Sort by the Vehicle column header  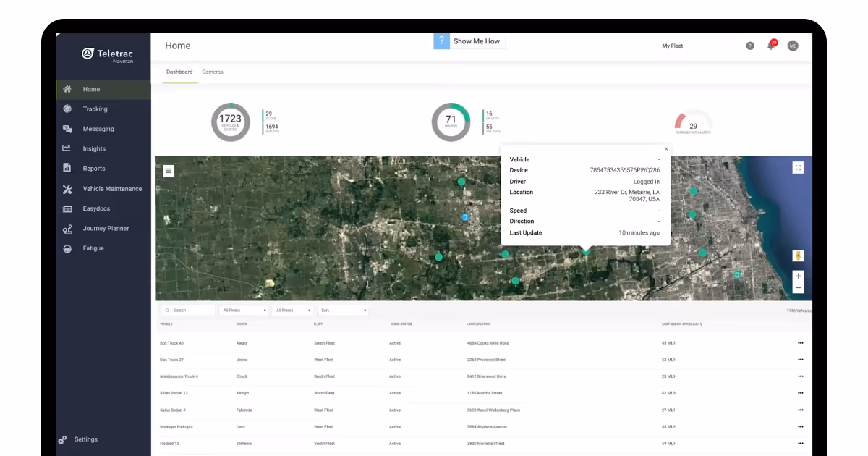pos(166,324)
